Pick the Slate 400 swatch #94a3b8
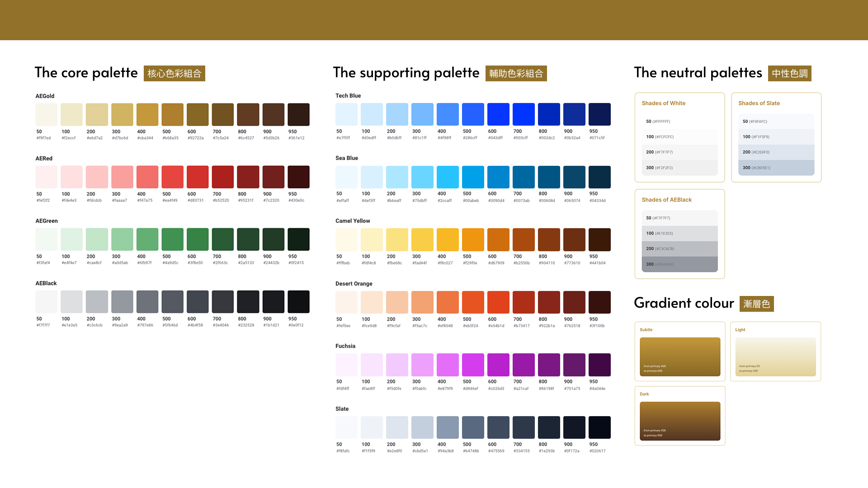 448,427
